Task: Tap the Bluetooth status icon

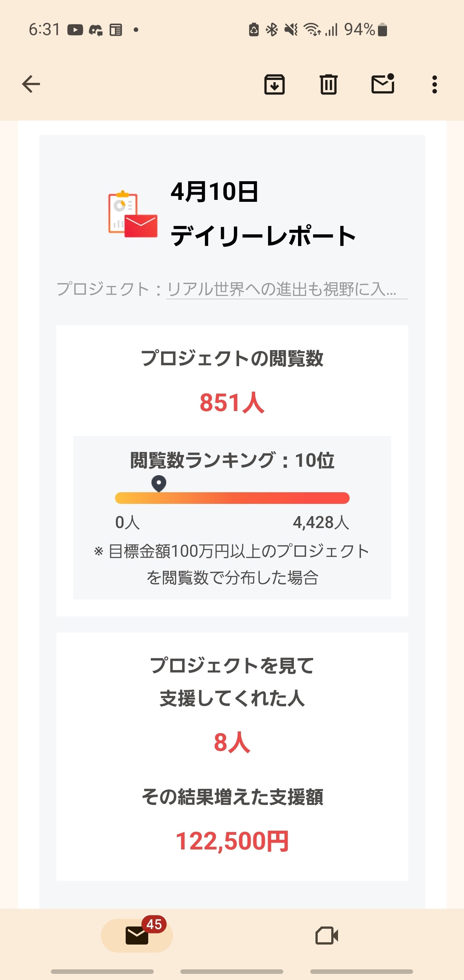Action: coord(272,30)
